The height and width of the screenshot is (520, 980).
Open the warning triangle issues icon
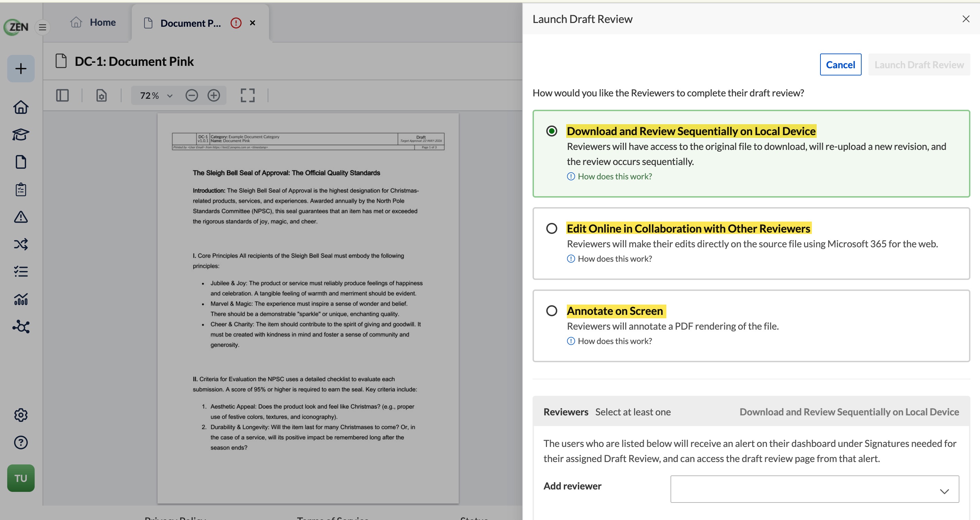pos(21,217)
